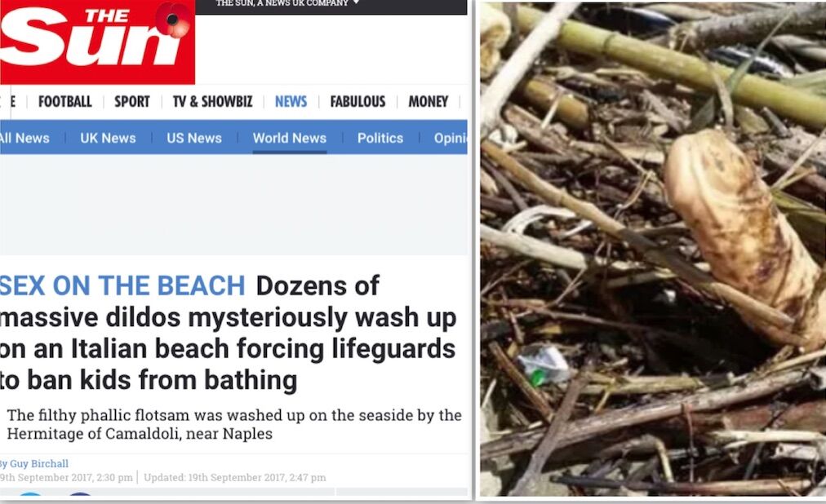This screenshot has width=826, height=504.
Task: Select the World News tab
Action: (x=290, y=138)
